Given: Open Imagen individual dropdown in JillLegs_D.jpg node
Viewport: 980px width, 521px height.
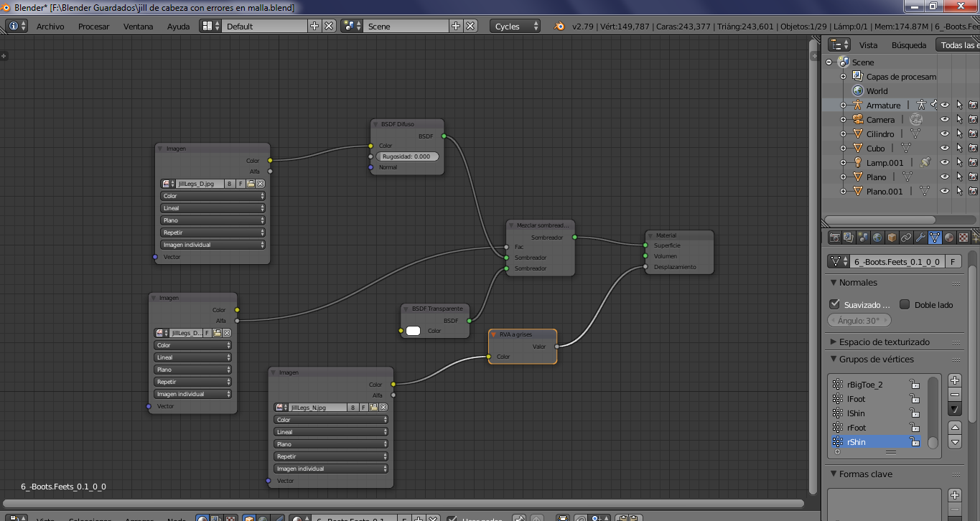Looking at the screenshot, I should pos(213,245).
